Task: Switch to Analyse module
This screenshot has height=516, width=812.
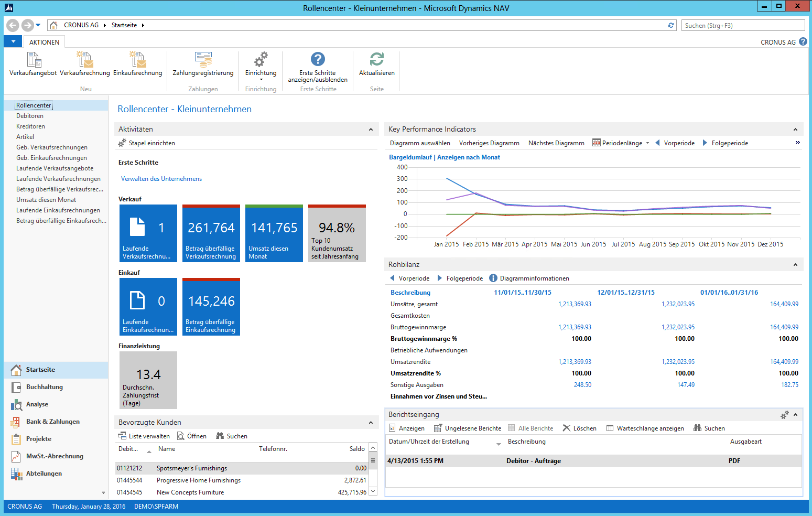Action: [56, 404]
